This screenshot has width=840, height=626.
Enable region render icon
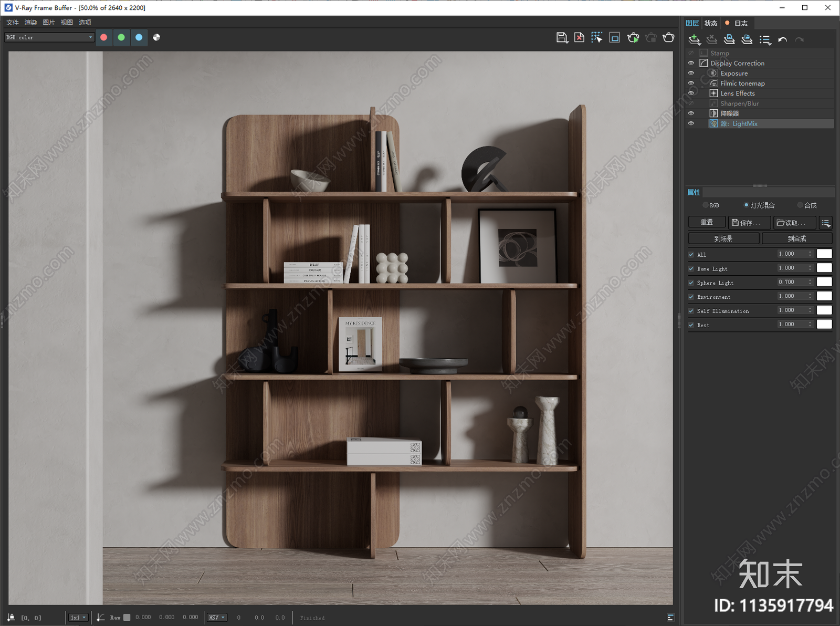(x=615, y=37)
